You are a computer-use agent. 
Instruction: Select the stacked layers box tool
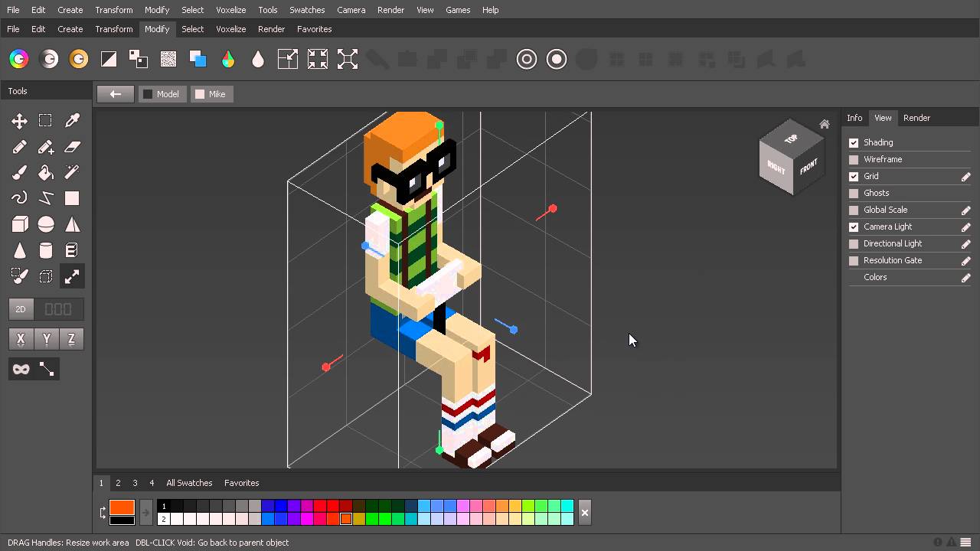72,250
